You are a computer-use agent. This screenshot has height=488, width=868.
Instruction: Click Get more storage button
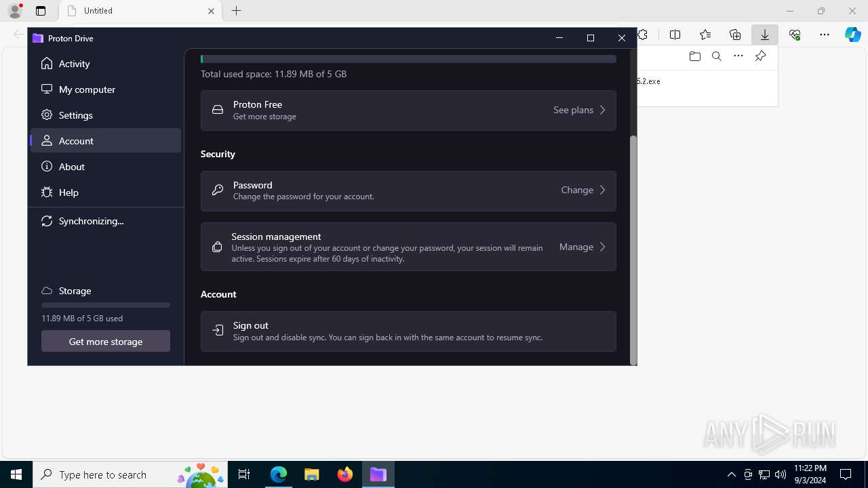click(x=106, y=342)
